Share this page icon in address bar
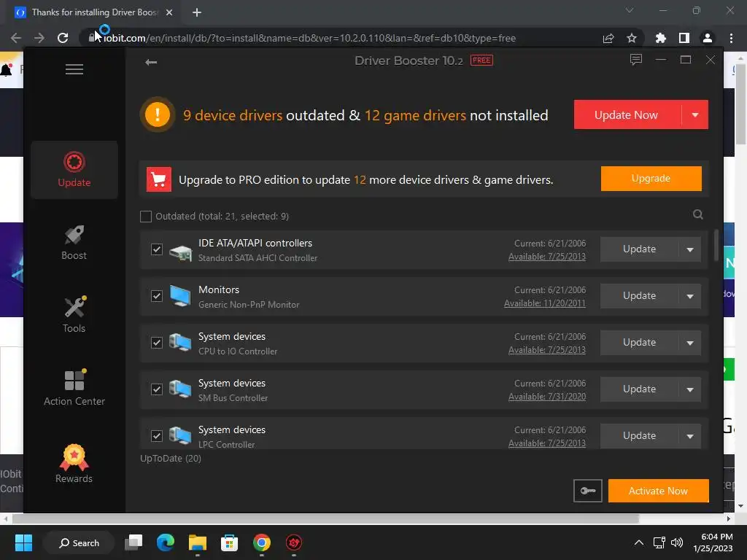 pyautogui.click(x=608, y=38)
